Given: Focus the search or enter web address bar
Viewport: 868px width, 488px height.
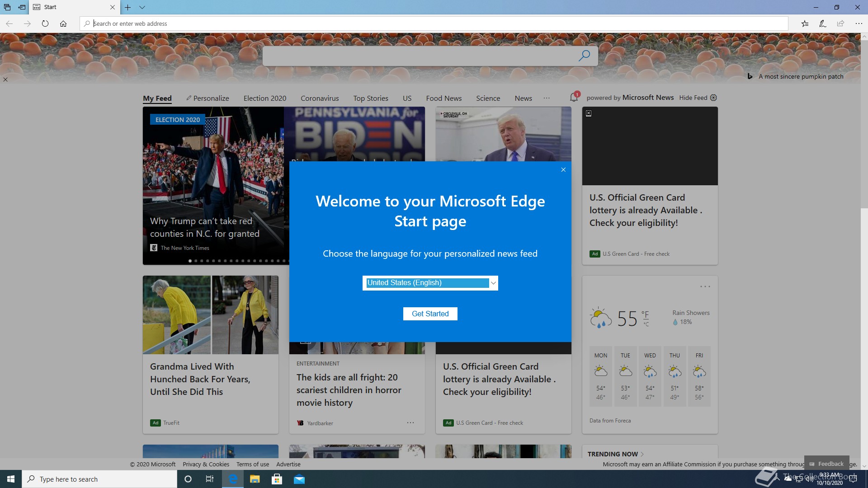Looking at the screenshot, I should tap(434, 23).
